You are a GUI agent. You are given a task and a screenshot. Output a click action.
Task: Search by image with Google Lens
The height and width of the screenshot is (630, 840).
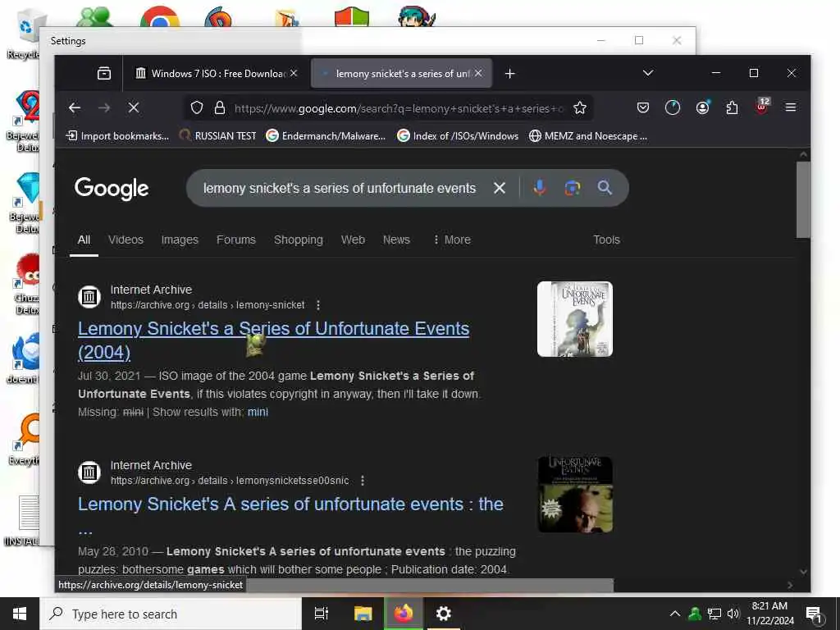point(572,188)
